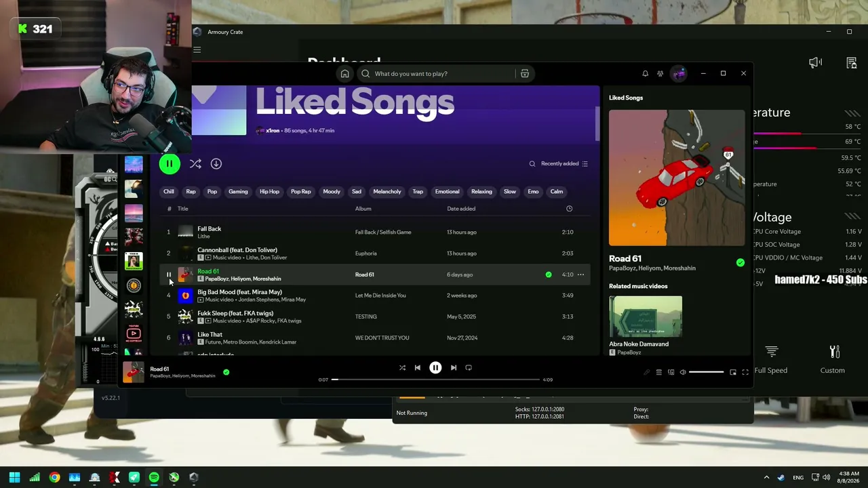Filter Liked Songs by Emotional
Viewport: 868px width, 488px height.
(x=447, y=191)
